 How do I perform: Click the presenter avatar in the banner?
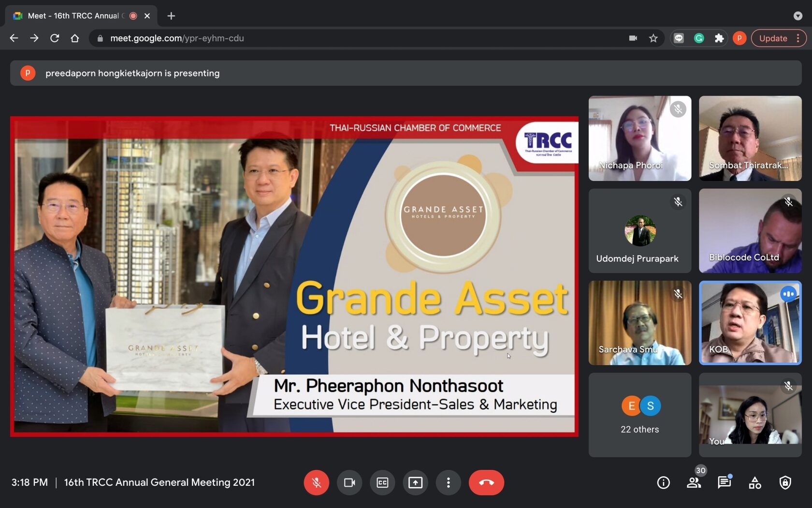tap(28, 73)
